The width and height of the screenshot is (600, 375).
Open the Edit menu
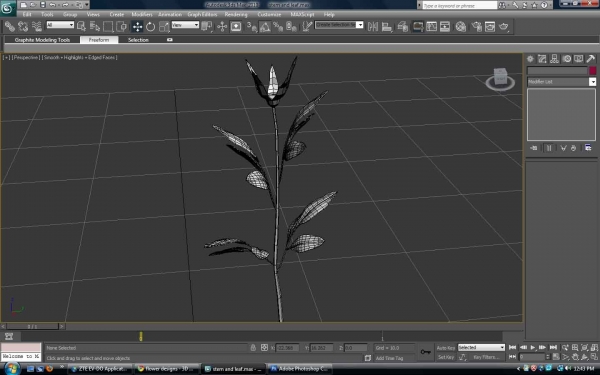click(x=27, y=15)
